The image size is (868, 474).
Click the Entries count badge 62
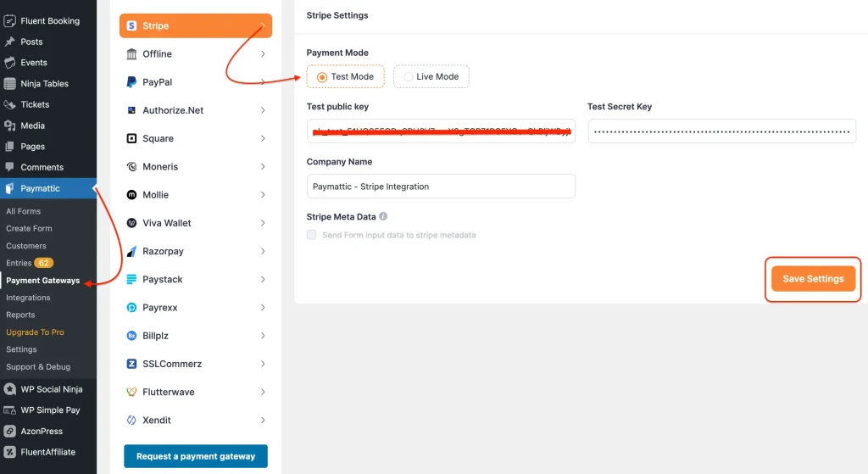pos(44,263)
